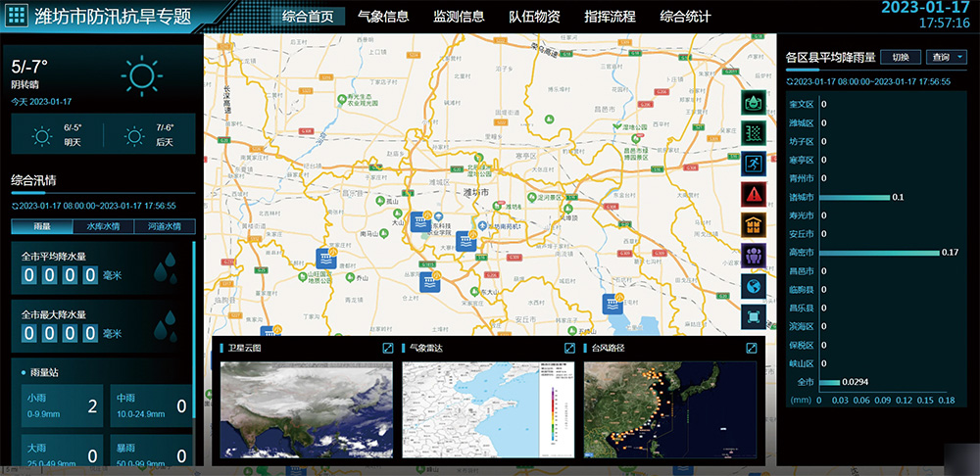Click the reservoir marker above the lake near 安丘市
Screen dimensions: 980x476
coord(612,304)
